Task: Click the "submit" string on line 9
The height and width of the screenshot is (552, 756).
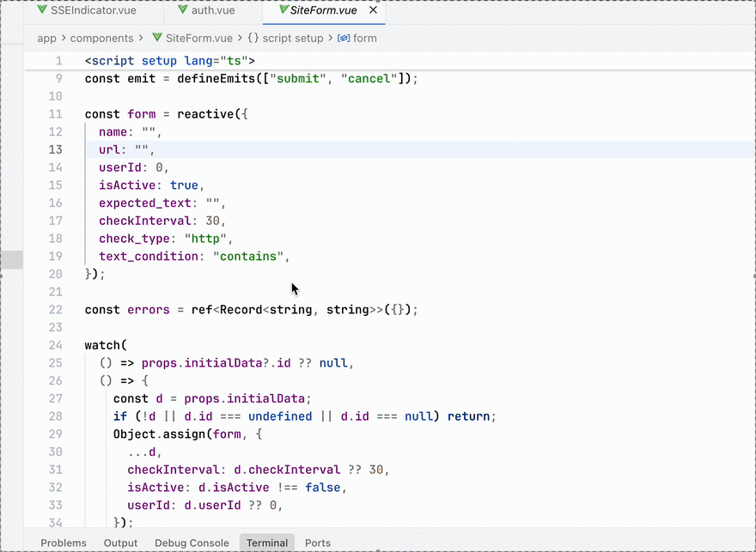Action: point(298,78)
